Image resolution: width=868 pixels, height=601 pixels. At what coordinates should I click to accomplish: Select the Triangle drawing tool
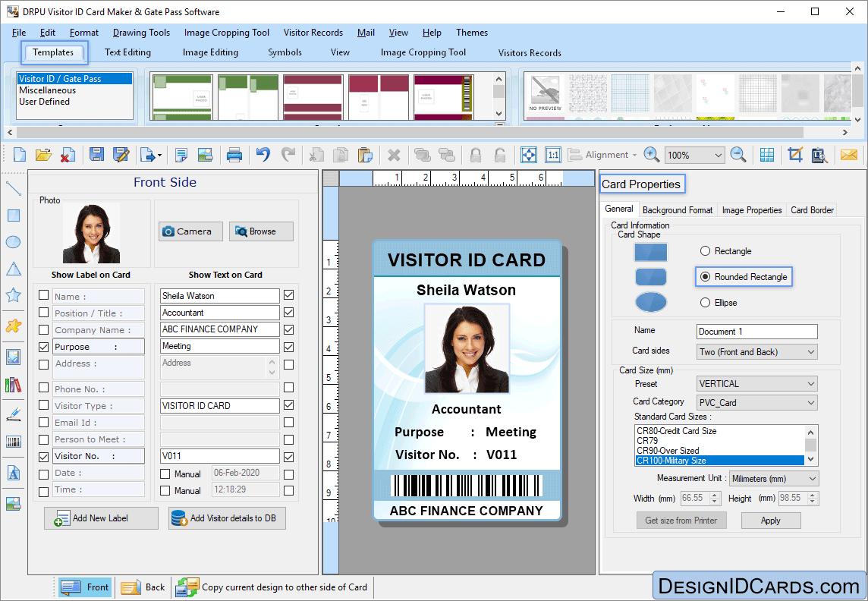coord(14,269)
